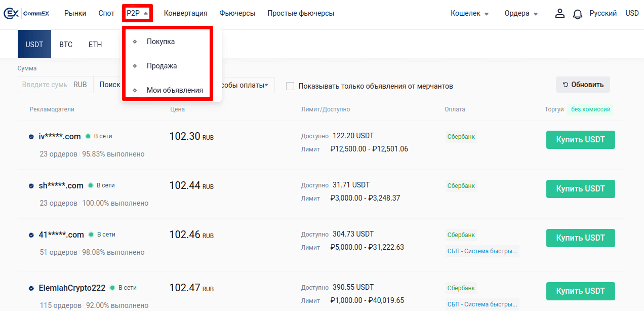Click verified badge next to iv*****.com
This screenshot has height=311, width=644.
coord(31,137)
